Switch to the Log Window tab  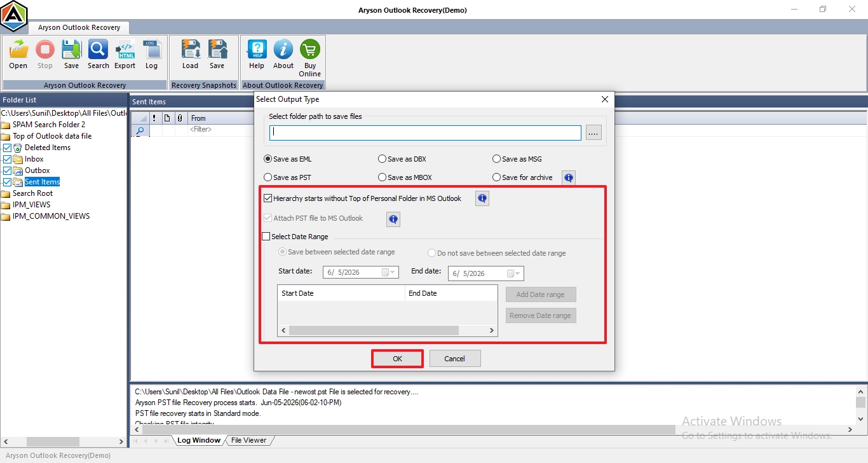coord(198,440)
